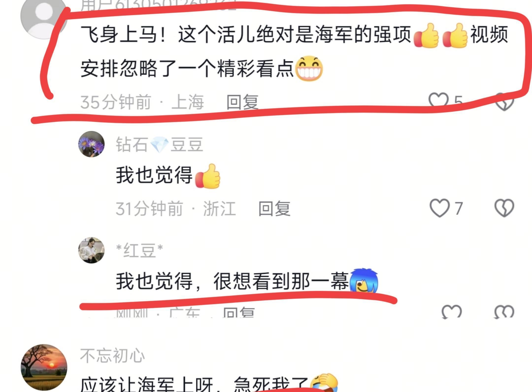Dislike the 红豆 comment broken heart icon
Screen dimensions: 532x392
pos(504,312)
